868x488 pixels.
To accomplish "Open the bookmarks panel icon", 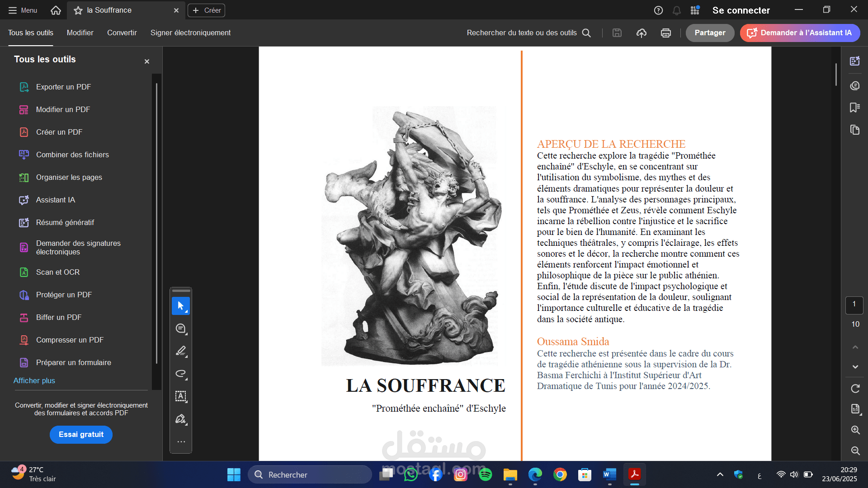I will click(x=854, y=108).
